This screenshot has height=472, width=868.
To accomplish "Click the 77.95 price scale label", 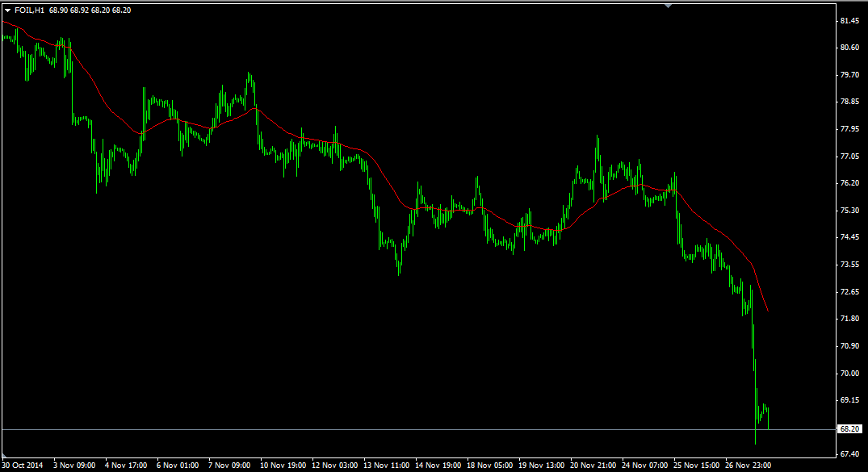I will point(849,129).
